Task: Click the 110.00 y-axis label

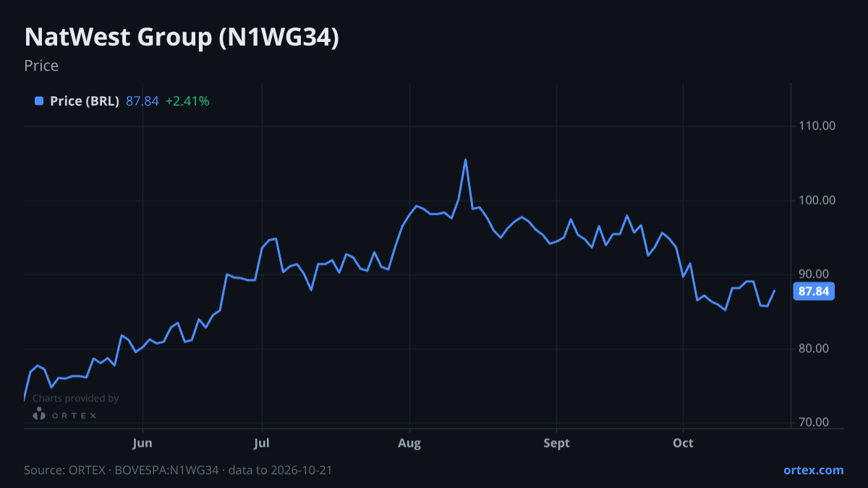Action: pos(818,126)
